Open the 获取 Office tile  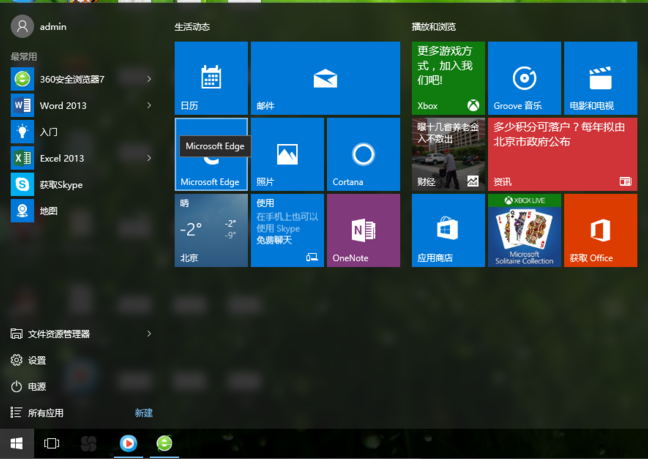click(600, 231)
